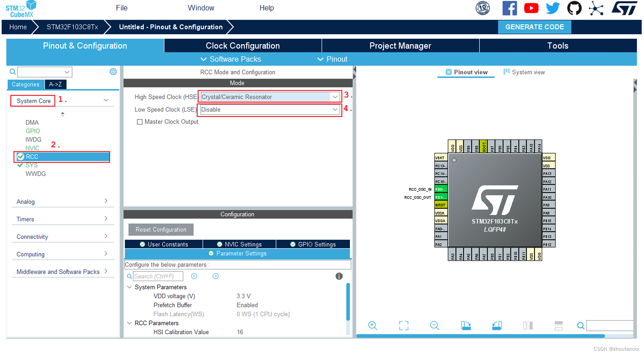
Task: Click the ST community network icon
Action: tap(596, 8)
